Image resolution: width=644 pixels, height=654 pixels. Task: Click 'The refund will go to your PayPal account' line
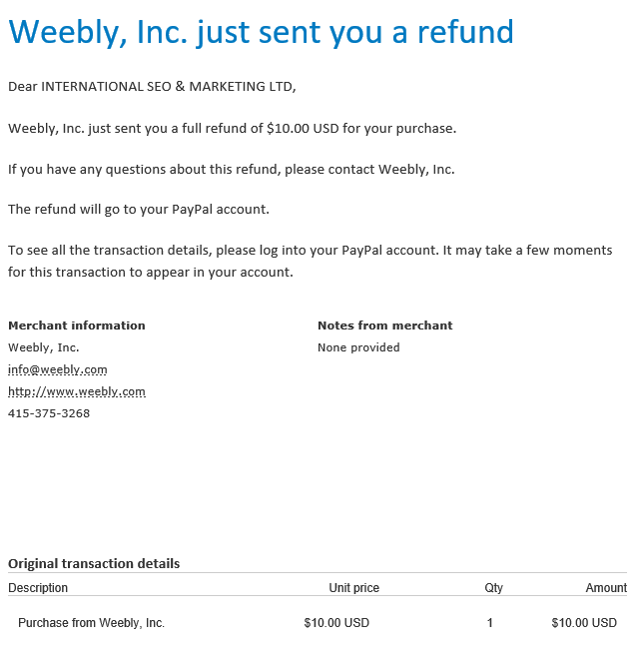(139, 209)
